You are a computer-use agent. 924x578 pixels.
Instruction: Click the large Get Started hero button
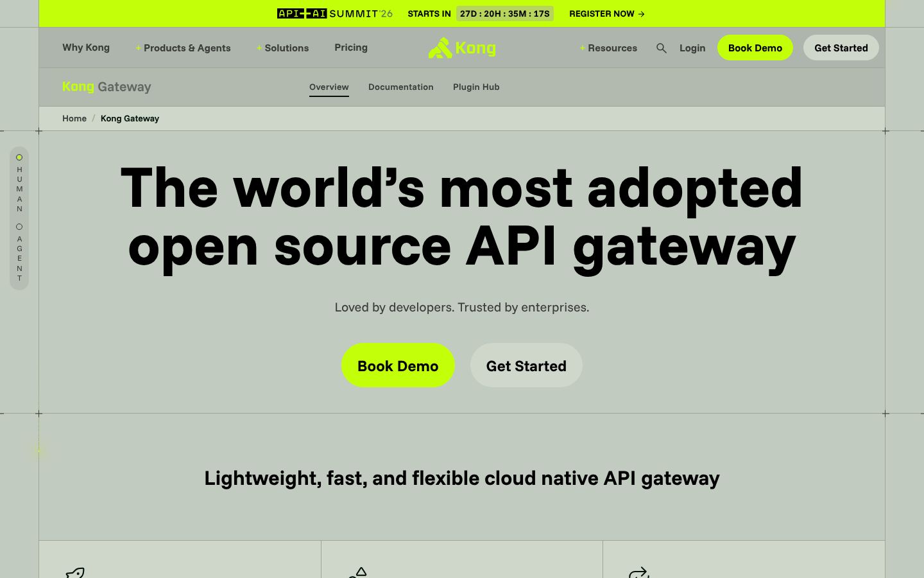coord(526,365)
